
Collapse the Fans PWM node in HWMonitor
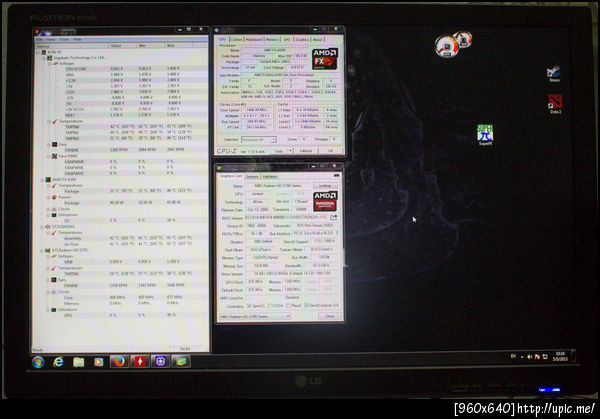(49, 156)
